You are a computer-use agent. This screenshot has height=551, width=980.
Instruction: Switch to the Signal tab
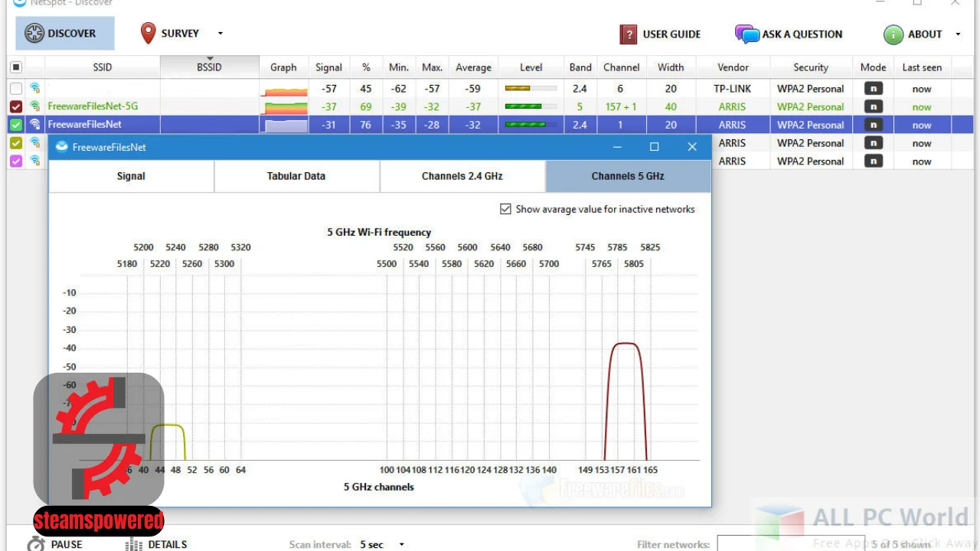click(x=131, y=176)
